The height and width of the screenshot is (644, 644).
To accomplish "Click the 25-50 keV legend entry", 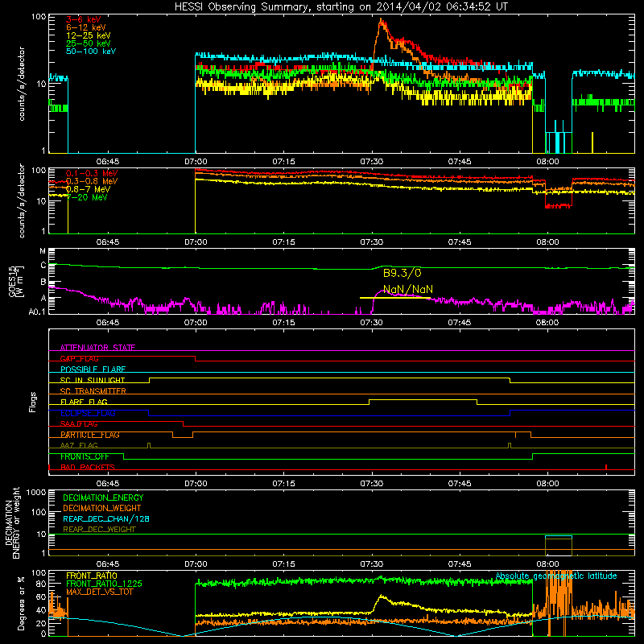I will [89, 43].
